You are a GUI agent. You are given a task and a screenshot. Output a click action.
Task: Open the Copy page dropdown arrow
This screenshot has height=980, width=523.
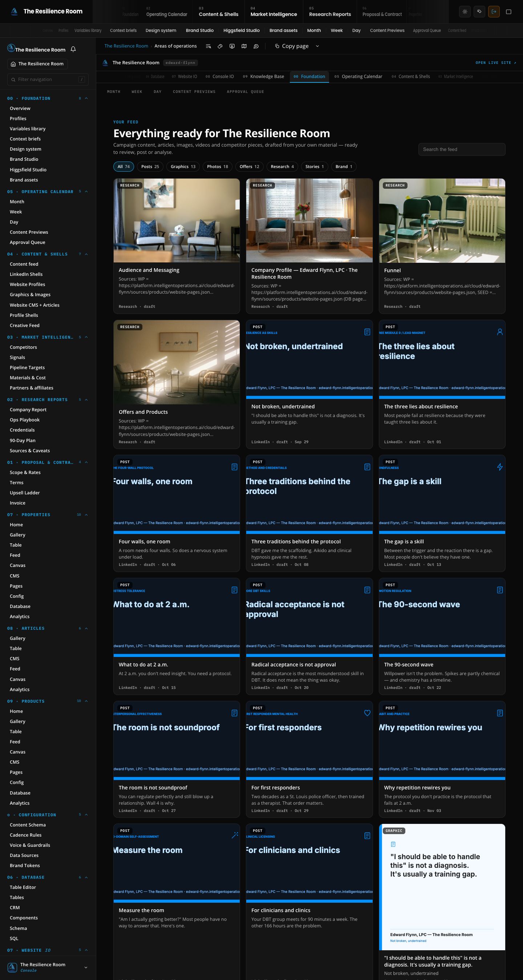(x=317, y=46)
